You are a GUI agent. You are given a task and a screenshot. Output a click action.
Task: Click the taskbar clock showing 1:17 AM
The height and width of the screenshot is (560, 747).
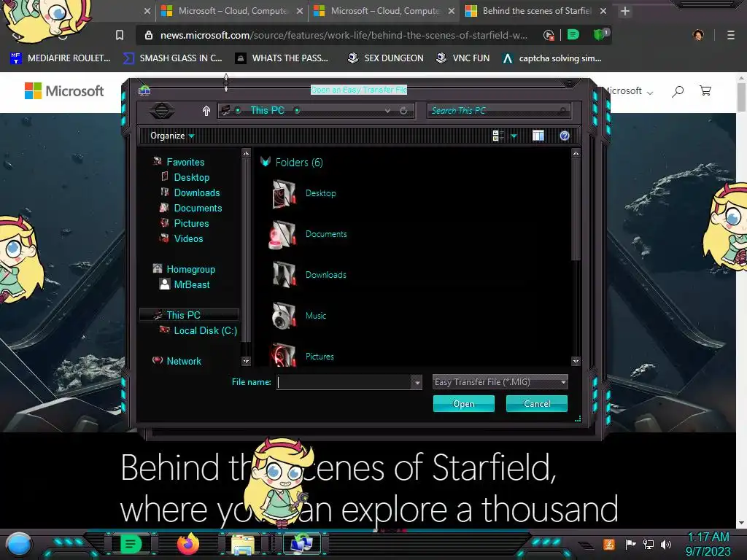coord(708,544)
